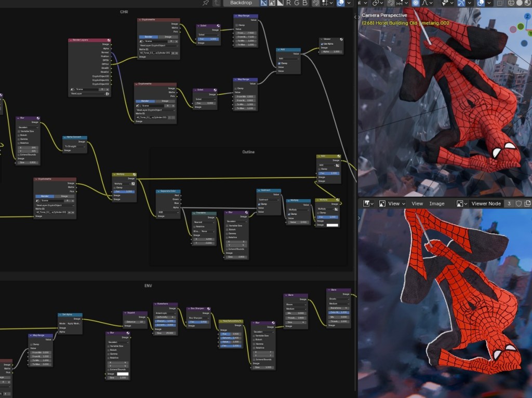Screen dimensions: 532x398
Task: Toggle Variable Size checkbox on the upper-left Blur node
Action: pyautogui.click(x=20, y=131)
